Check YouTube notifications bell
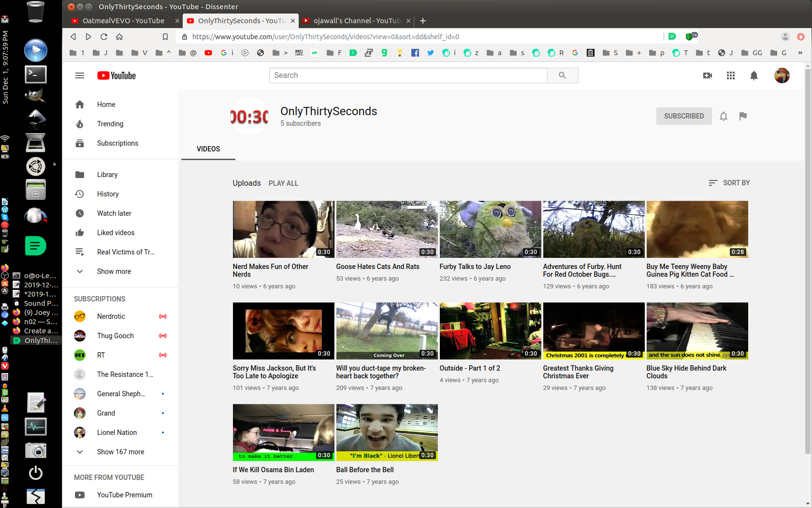Screen dimensions: 812x508 tap(754, 75)
